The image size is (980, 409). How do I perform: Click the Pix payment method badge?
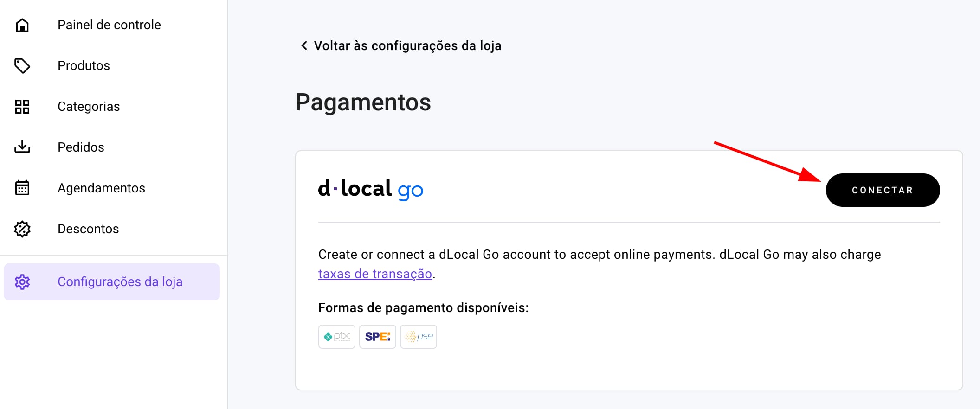[x=337, y=337]
